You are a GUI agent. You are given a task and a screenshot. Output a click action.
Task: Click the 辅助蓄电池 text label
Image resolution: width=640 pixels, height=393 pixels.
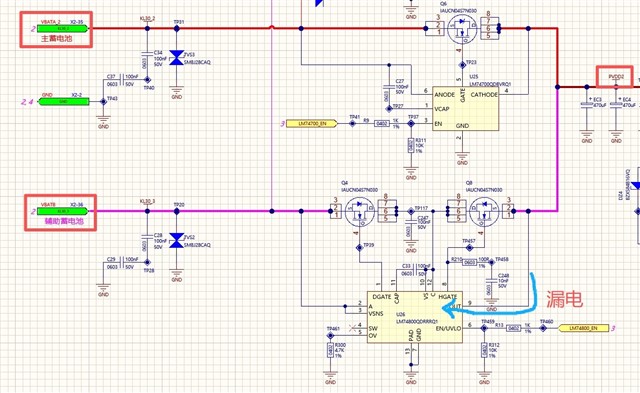64,221
